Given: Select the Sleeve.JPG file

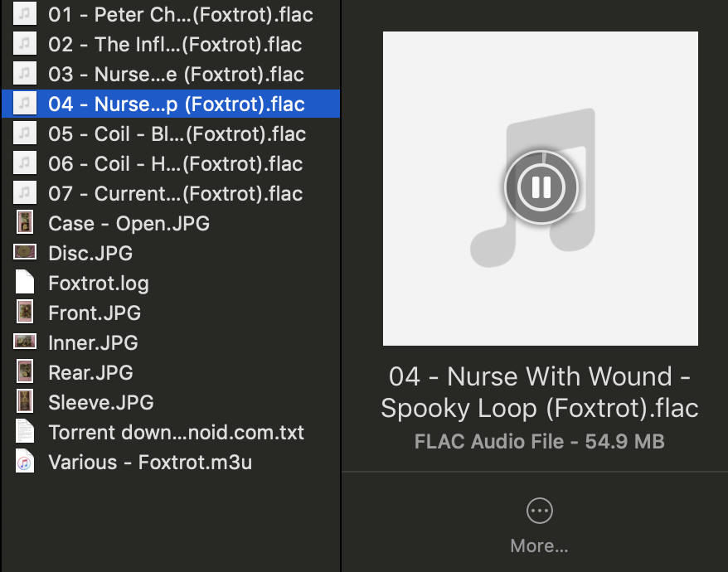Looking at the screenshot, I should [x=171, y=402].
